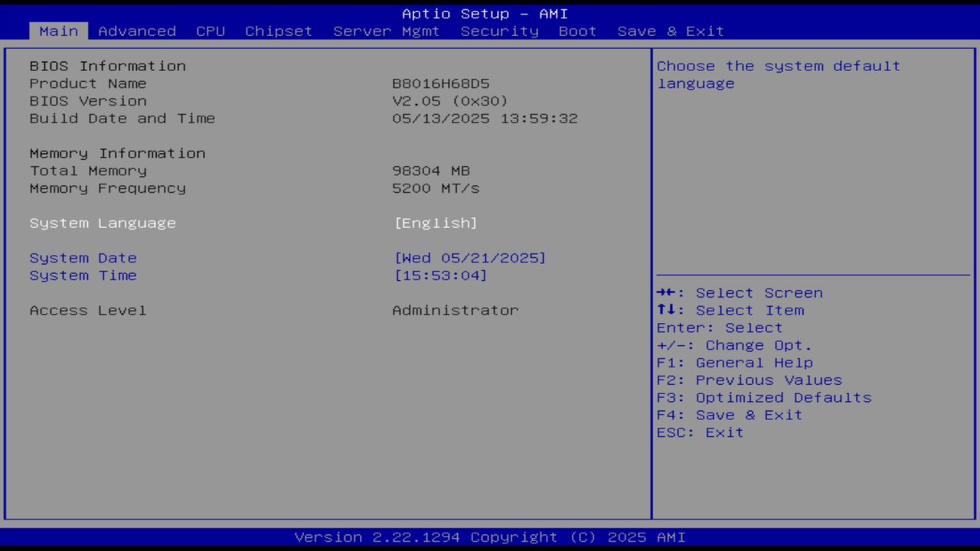
Task: Click the [English] language value
Action: pyautogui.click(x=436, y=223)
